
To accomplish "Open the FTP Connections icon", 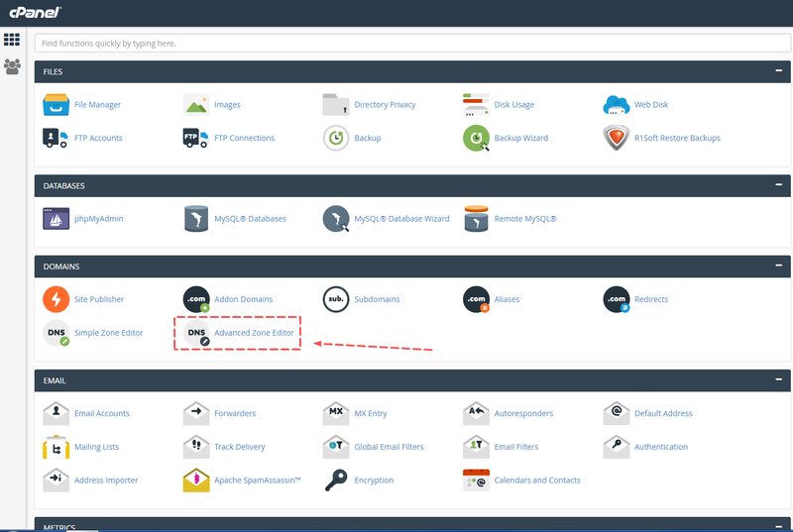I will point(195,138).
